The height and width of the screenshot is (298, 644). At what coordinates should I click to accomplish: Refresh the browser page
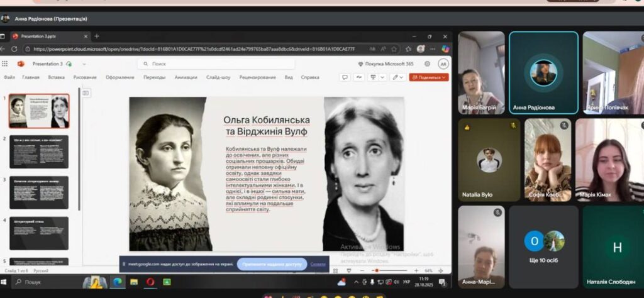click(14, 48)
